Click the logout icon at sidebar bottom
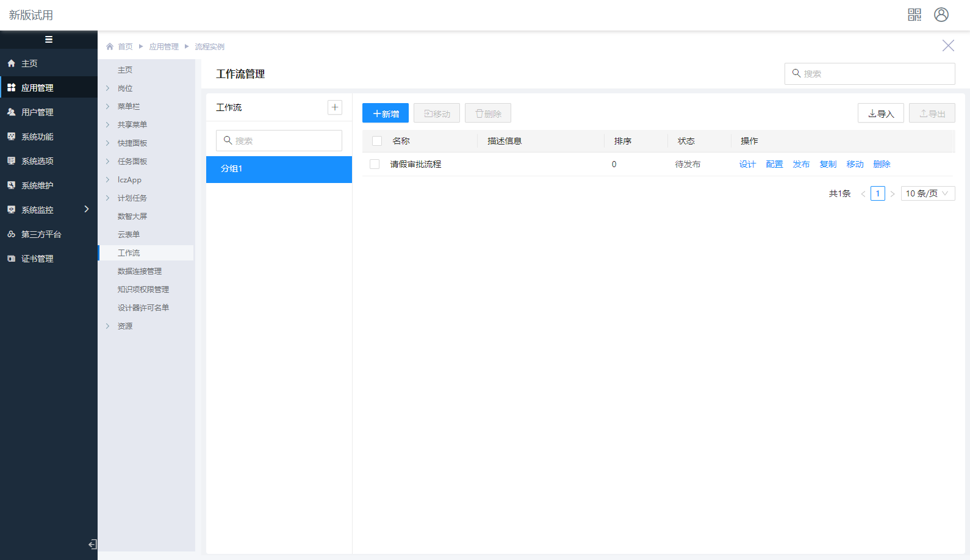Screen dimensions: 970x560 click(92, 544)
